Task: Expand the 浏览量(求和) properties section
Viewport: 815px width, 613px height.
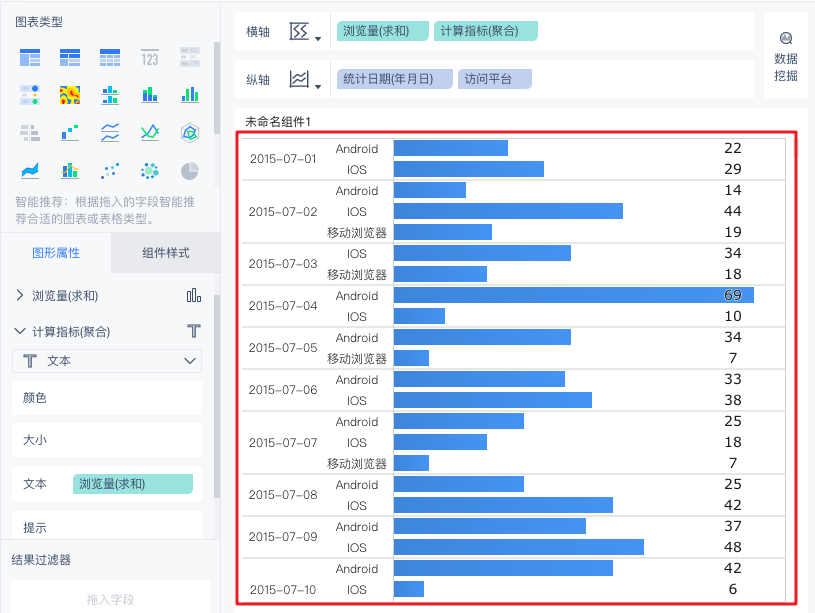Action: tap(20, 295)
